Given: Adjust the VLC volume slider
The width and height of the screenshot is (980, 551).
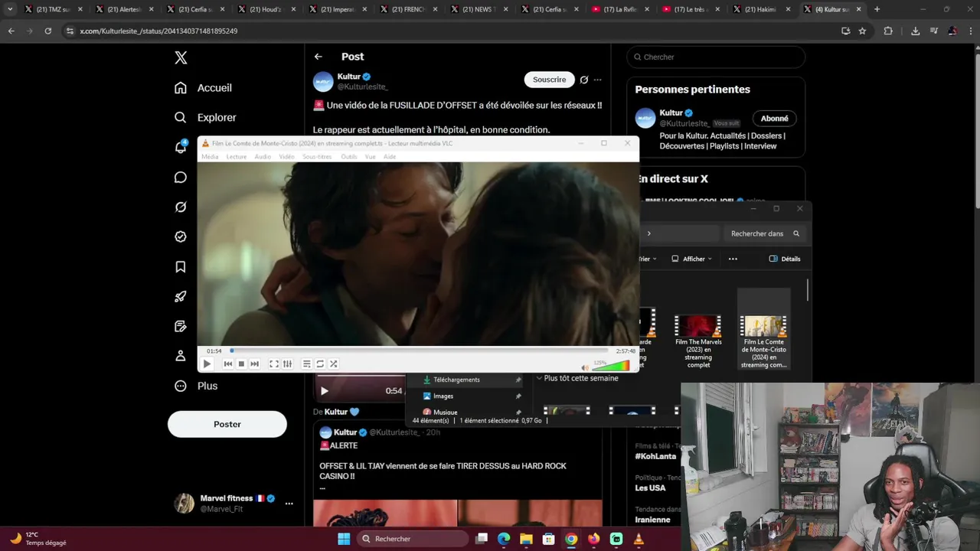Looking at the screenshot, I should [610, 366].
